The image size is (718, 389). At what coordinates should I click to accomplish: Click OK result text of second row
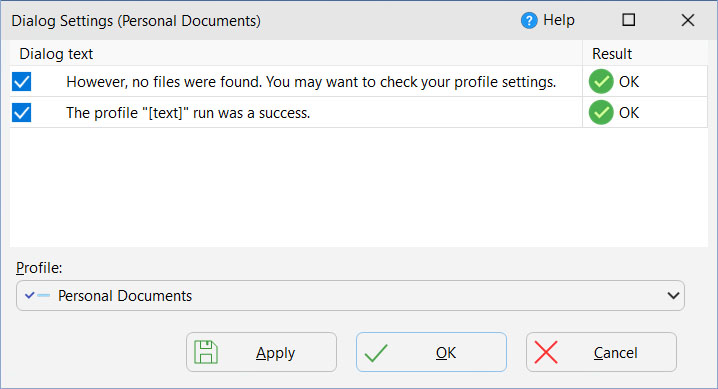629,113
